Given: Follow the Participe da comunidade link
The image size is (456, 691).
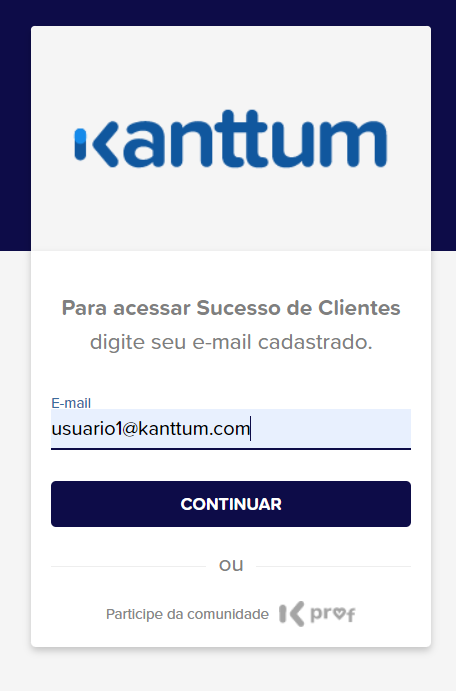Looking at the screenshot, I should [187, 614].
